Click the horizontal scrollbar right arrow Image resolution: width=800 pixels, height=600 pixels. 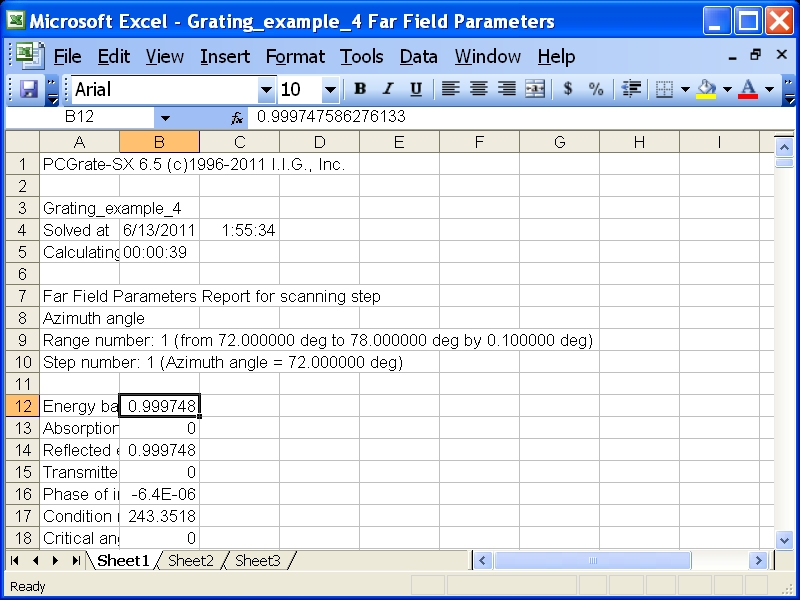click(x=758, y=561)
